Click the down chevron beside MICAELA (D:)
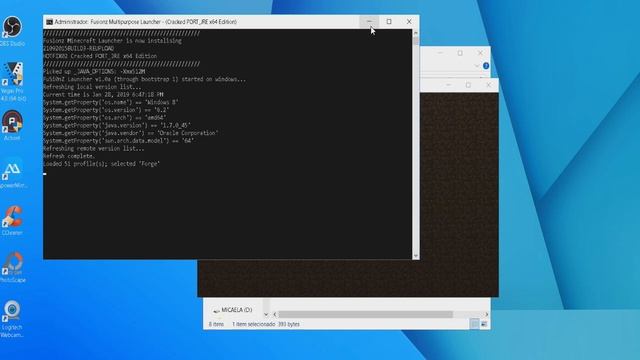640x360 pixels. click(x=266, y=314)
